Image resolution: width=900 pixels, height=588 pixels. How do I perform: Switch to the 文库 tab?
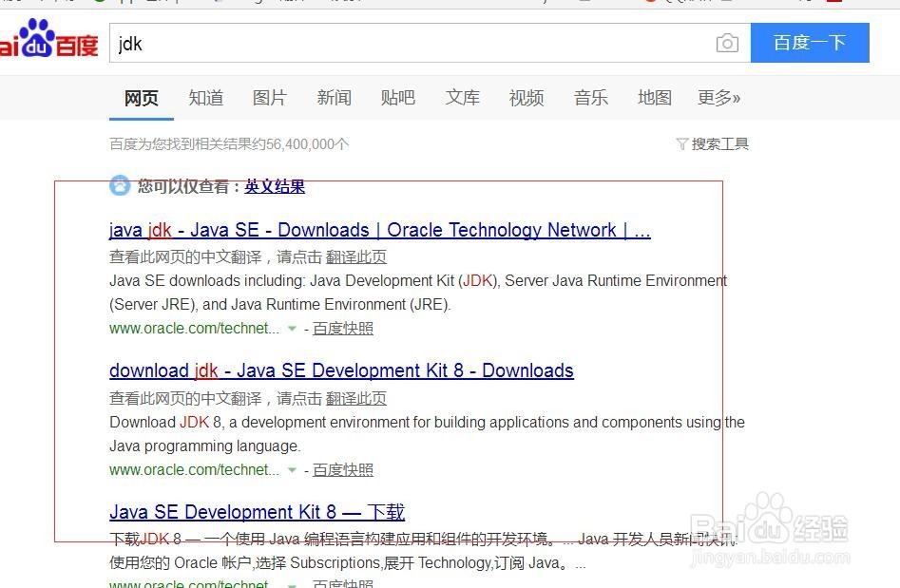pos(462,98)
